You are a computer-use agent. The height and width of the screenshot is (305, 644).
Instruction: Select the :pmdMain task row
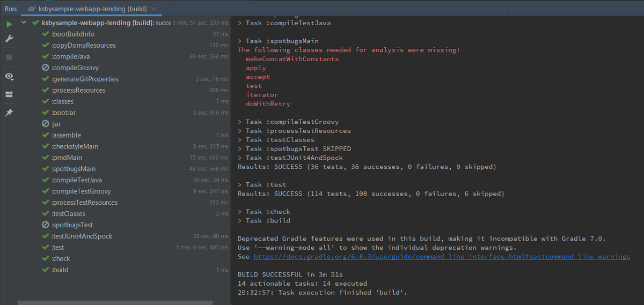125,158
